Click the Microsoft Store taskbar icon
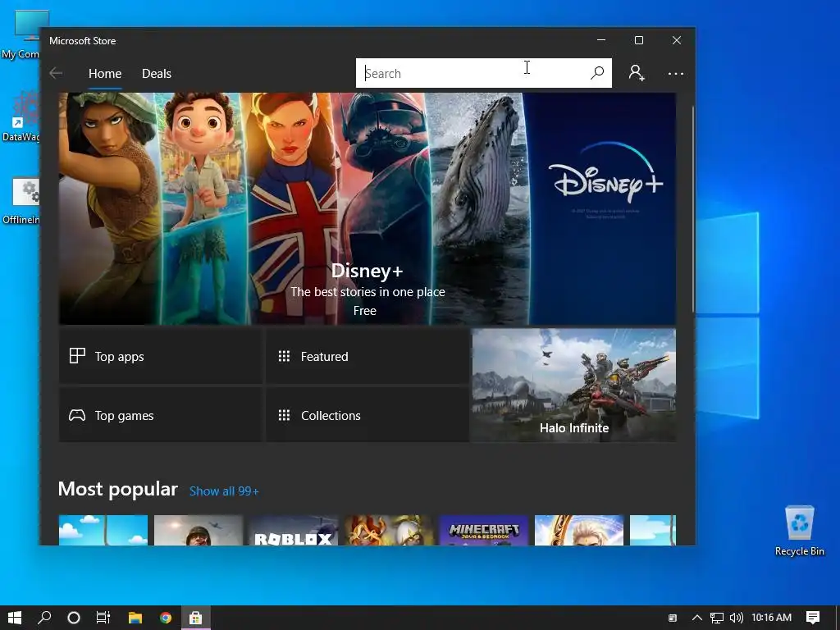This screenshot has height=630, width=840. click(195, 618)
